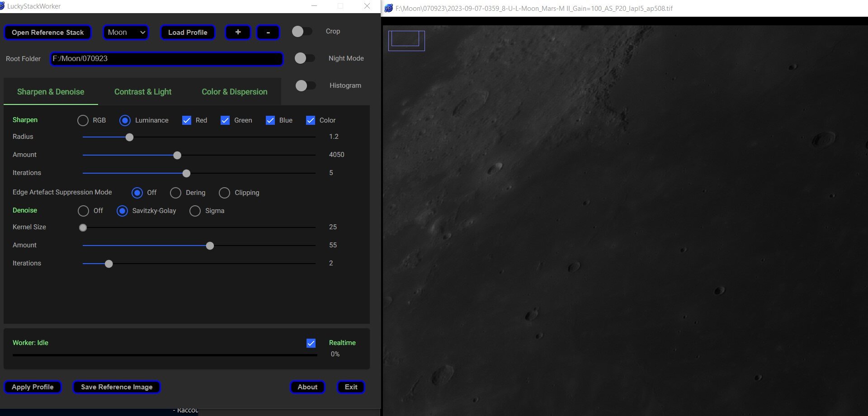
Task: Open the Moon profile dropdown
Action: pos(126,32)
